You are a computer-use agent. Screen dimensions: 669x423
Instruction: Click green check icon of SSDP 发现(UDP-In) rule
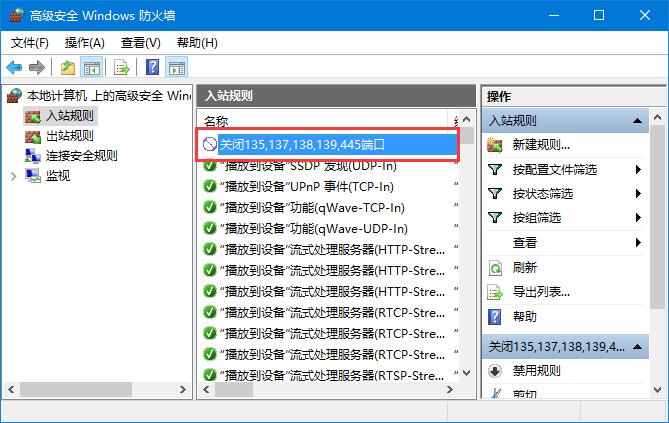click(209, 165)
